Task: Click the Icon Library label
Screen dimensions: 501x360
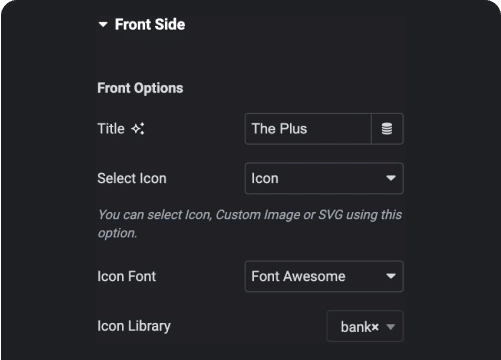Action: [x=134, y=326]
